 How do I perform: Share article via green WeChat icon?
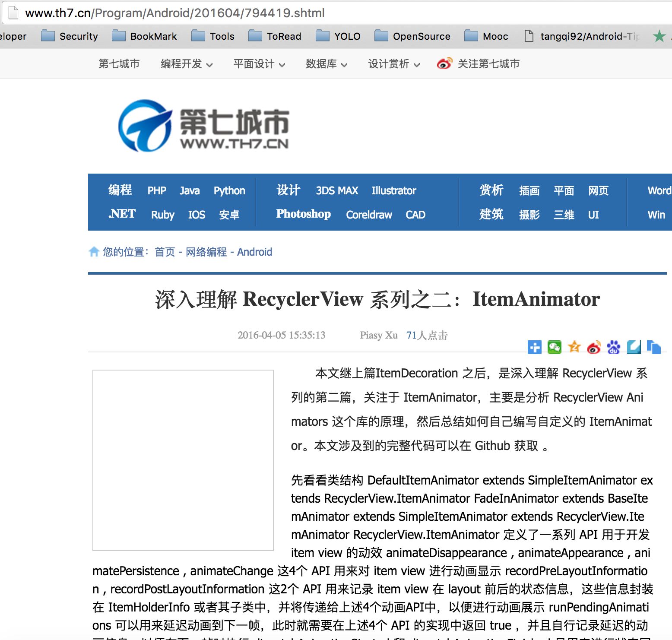(x=554, y=347)
